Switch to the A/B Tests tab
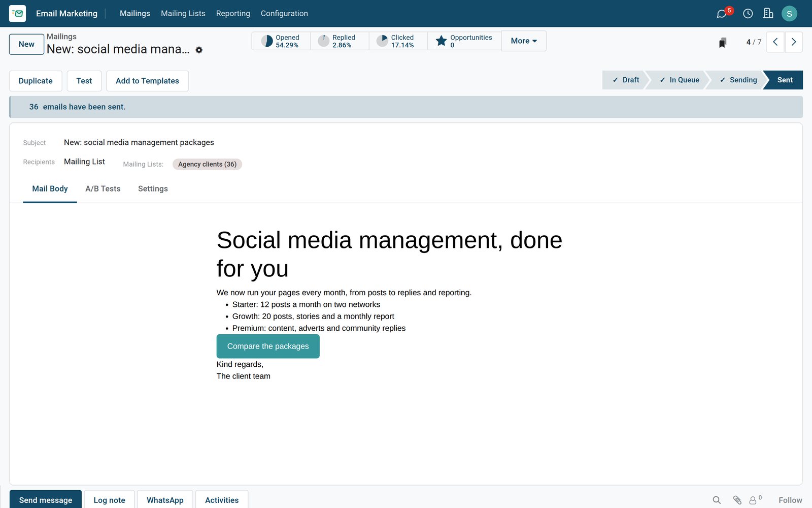 [x=103, y=189]
